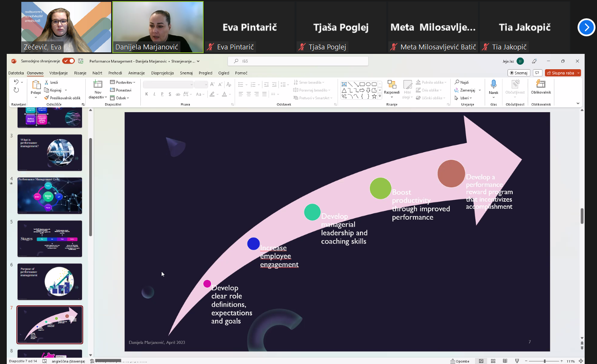
Task: Click the Undo arrow icon
Action: click(x=16, y=82)
